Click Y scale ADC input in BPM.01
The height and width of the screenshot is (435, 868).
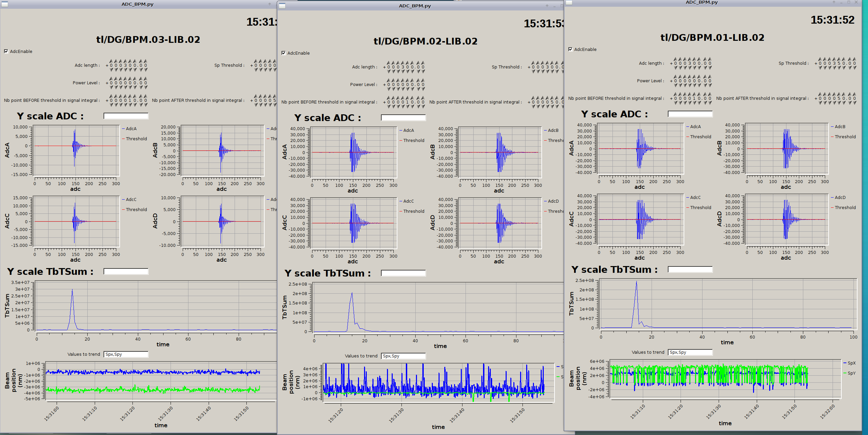[x=690, y=114]
